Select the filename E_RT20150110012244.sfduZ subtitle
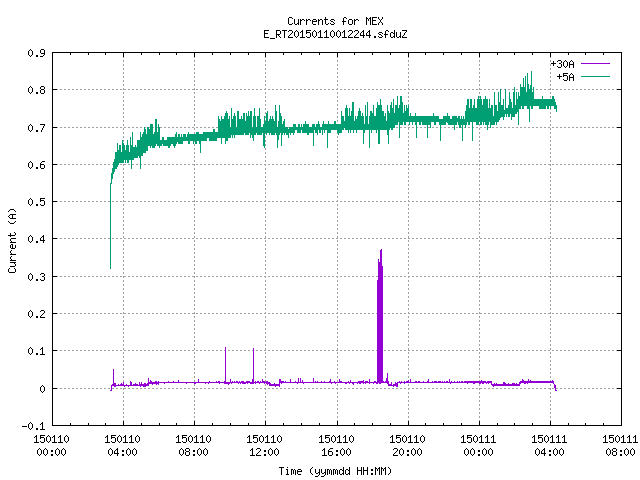 (x=335, y=34)
